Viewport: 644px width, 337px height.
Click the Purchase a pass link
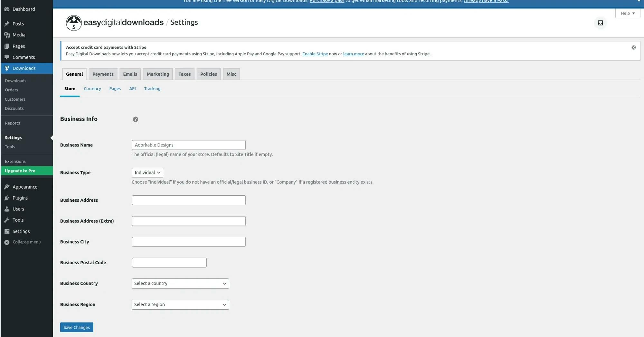(x=327, y=1)
